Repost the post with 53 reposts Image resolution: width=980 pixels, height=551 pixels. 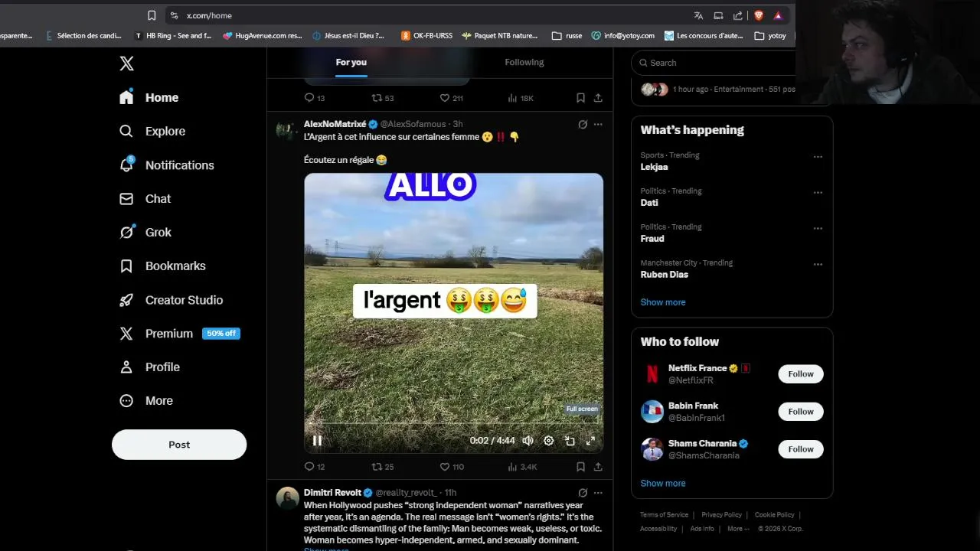pos(382,98)
